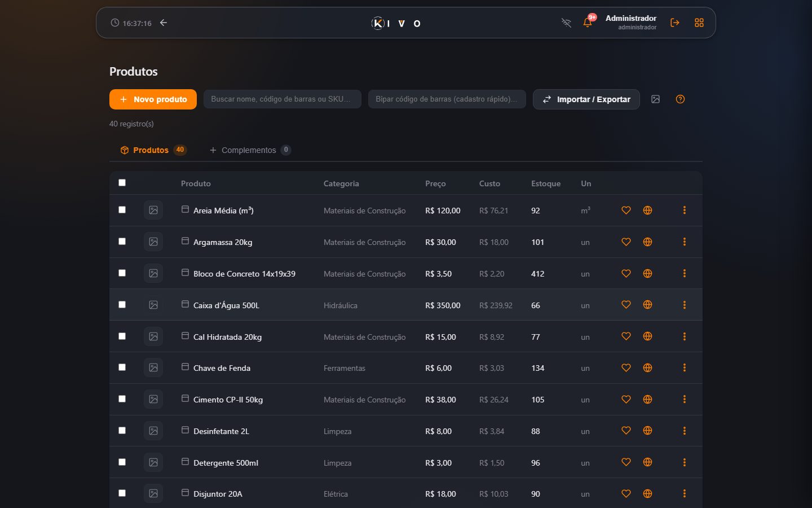
Task: Select the Desinfetante 2L product name
Action: pyautogui.click(x=221, y=431)
